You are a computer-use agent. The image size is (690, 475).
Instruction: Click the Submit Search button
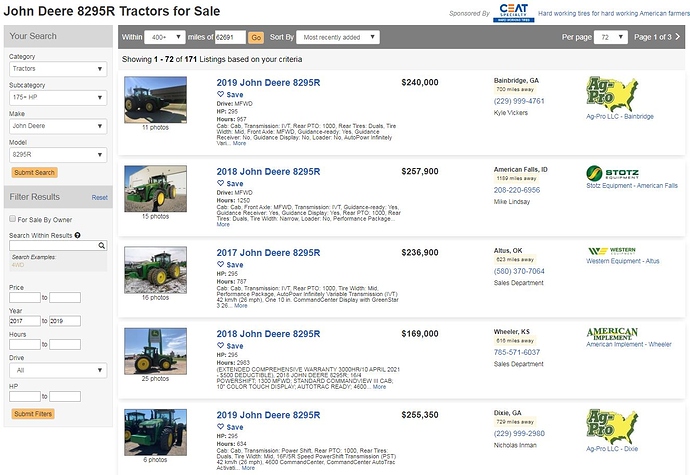[34, 172]
